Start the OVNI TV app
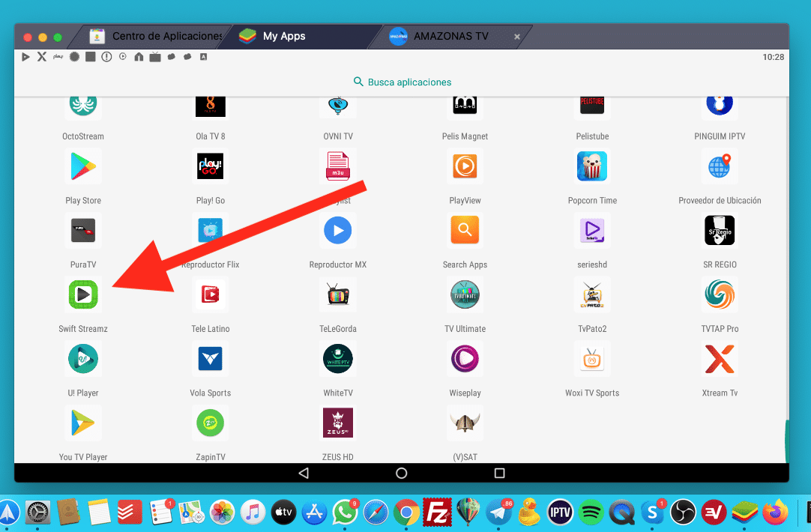 [x=337, y=106]
